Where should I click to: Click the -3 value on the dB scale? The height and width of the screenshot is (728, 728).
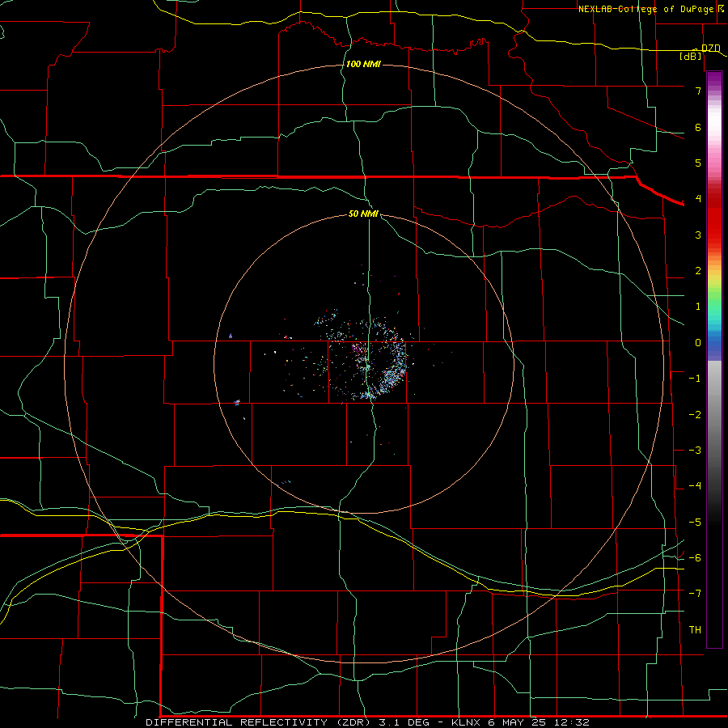[695, 451]
